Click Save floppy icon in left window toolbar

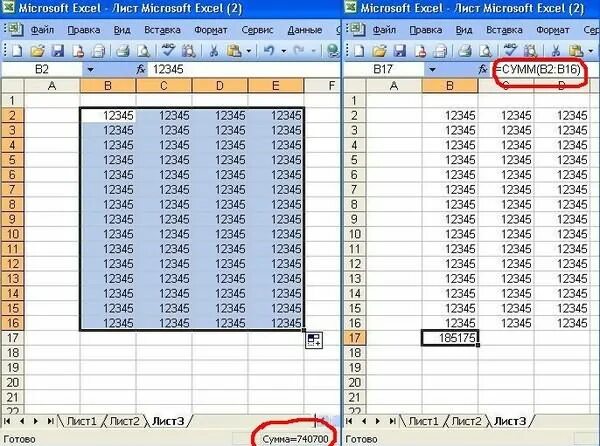[x=58, y=50]
